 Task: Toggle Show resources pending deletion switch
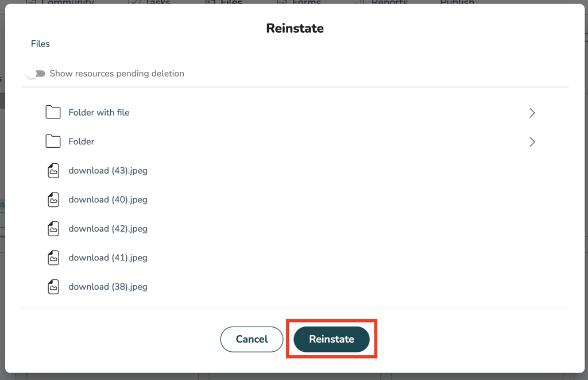pos(36,74)
